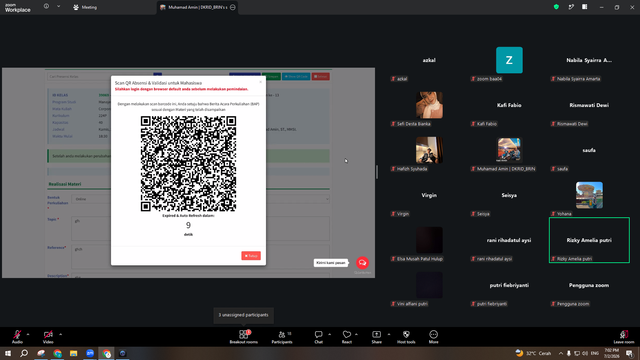640x360 pixels.
Task: Select the Elsa Musah Patul Hulup thumbnail
Action: [429, 240]
